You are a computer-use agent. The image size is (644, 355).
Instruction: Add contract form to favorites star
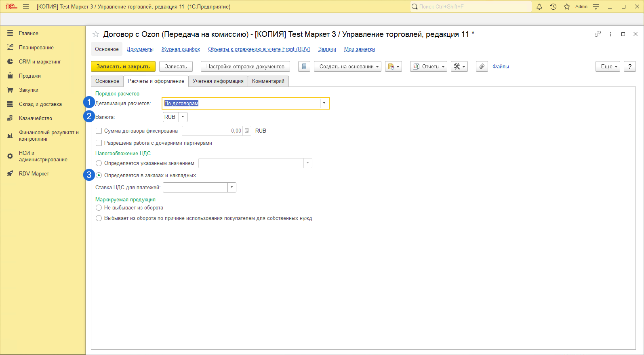pyautogui.click(x=96, y=34)
